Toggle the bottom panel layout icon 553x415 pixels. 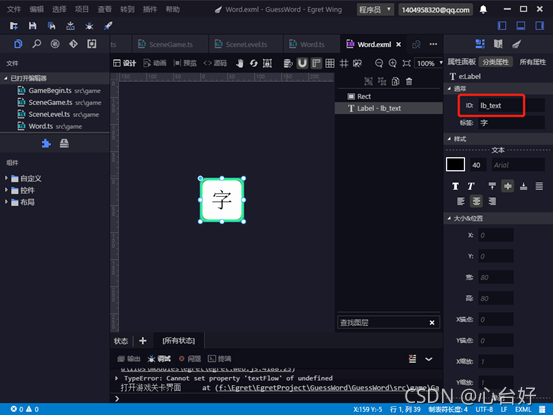click(521, 26)
